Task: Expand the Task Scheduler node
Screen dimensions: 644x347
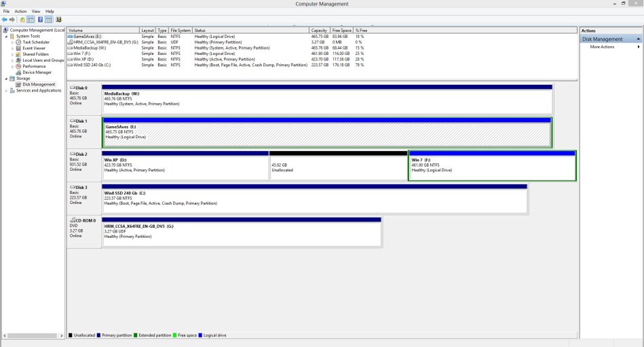Action: (13, 42)
